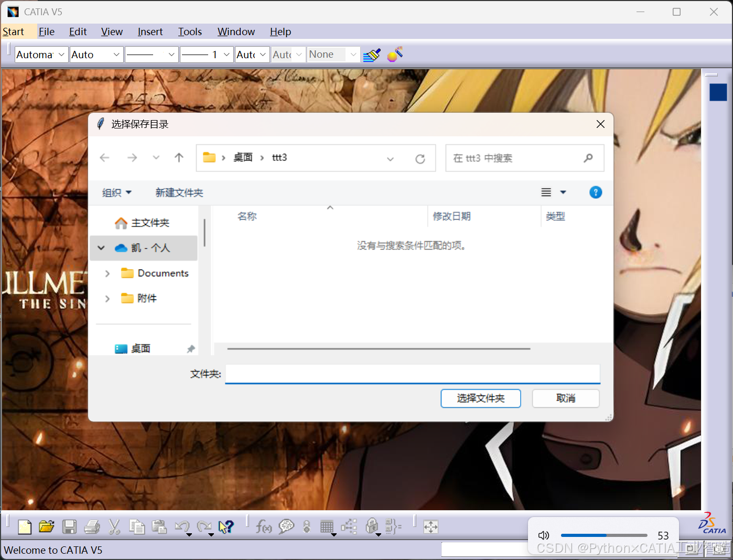
Task: Click the blue help question mark icon
Action: (596, 192)
